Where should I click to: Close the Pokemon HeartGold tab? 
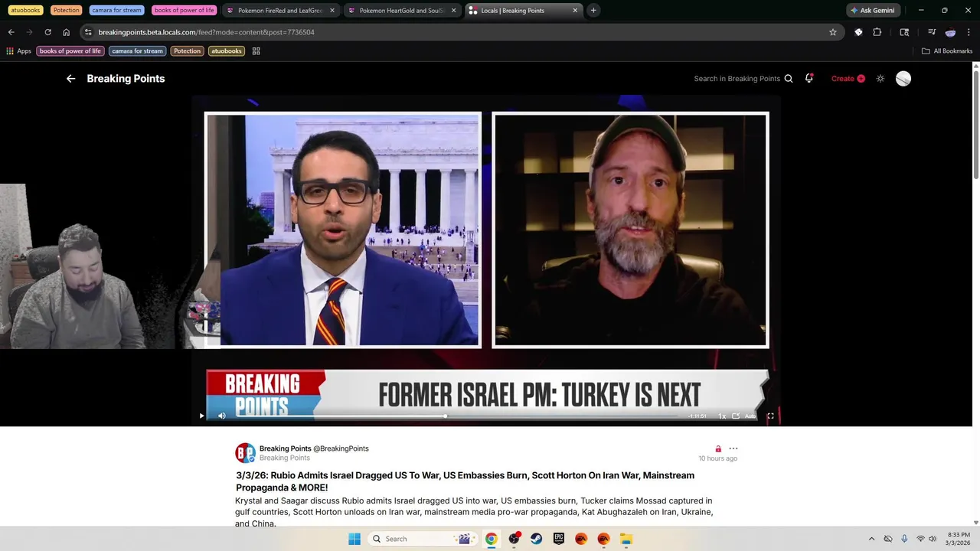pyautogui.click(x=453, y=10)
